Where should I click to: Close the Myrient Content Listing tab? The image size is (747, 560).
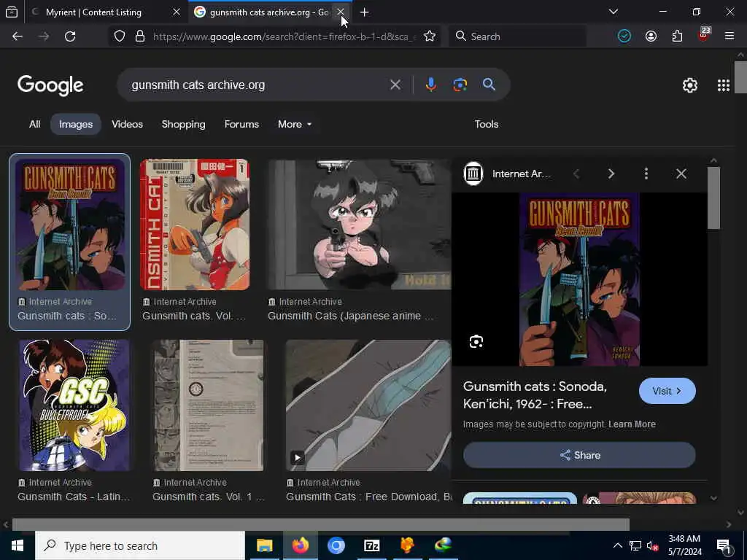click(x=177, y=12)
